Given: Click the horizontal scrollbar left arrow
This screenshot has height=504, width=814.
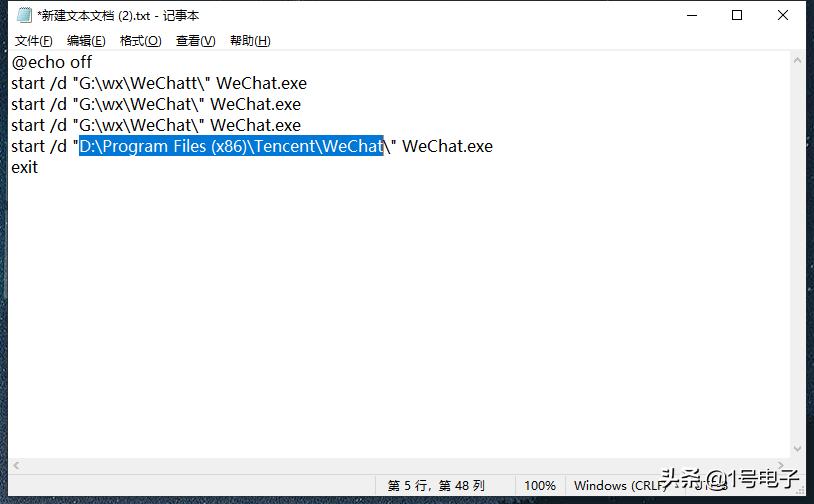Looking at the screenshot, I should (16, 466).
